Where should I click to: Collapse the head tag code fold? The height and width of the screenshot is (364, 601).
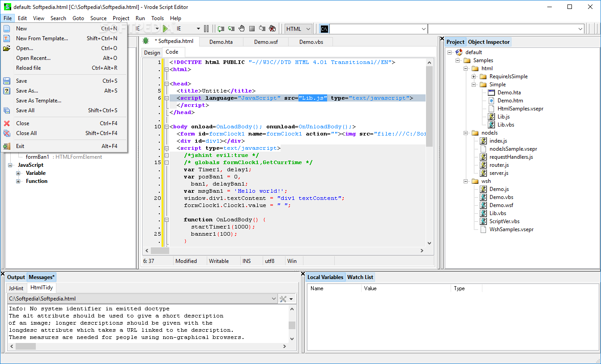click(x=166, y=84)
